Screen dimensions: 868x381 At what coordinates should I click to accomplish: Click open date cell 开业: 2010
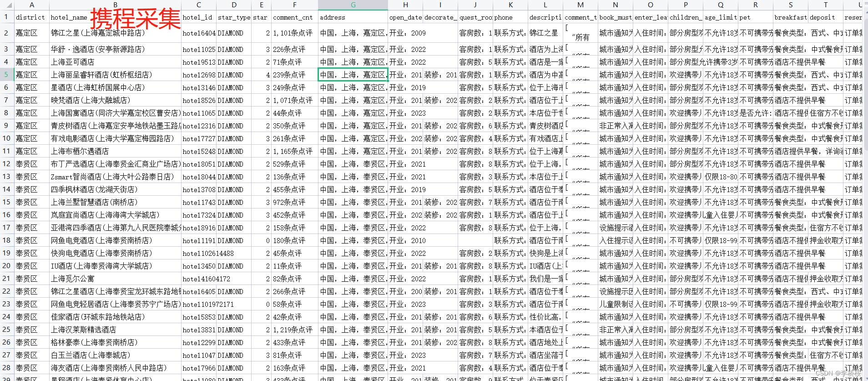(405, 240)
